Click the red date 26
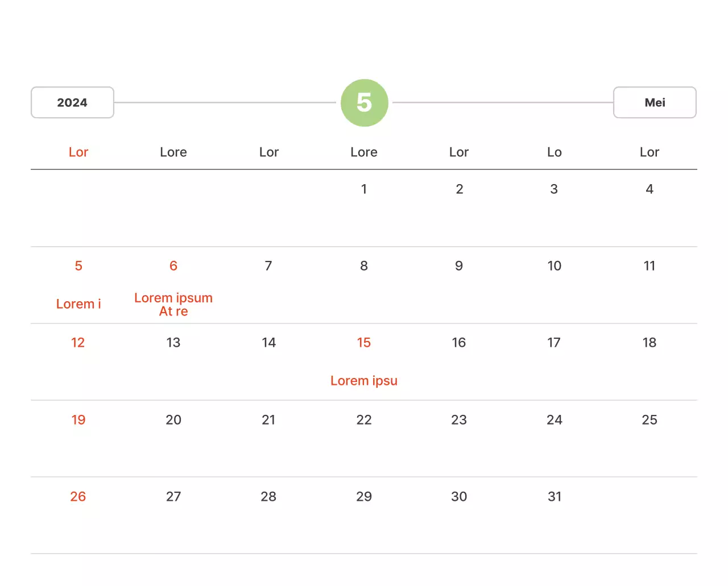728x586 pixels. tap(78, 497)
